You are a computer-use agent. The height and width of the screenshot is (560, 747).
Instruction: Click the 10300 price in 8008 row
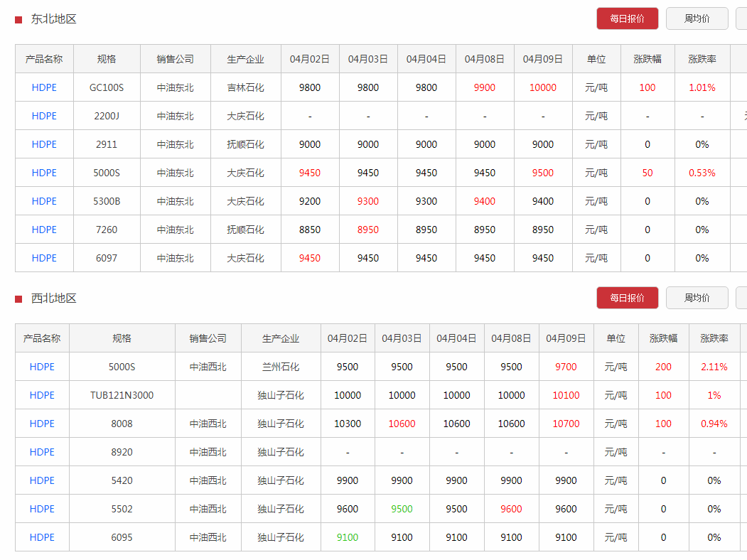click(348, 424)
